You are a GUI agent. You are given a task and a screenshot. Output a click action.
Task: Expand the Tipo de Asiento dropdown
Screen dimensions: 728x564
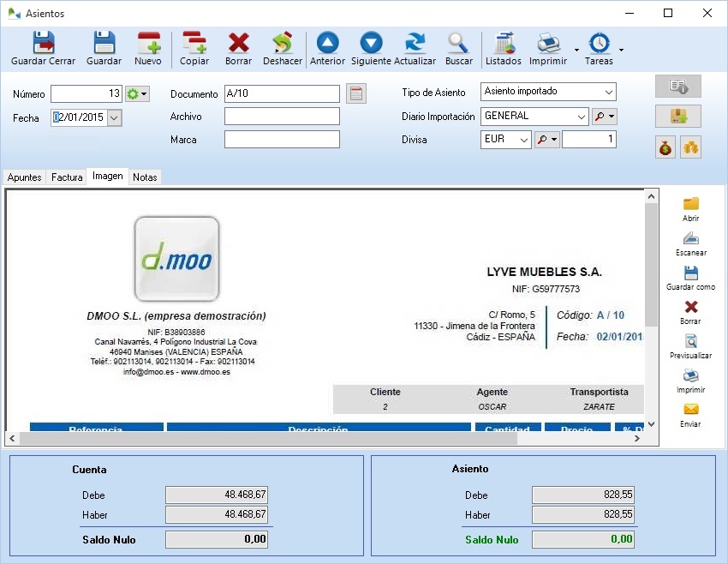click(608, 93)
